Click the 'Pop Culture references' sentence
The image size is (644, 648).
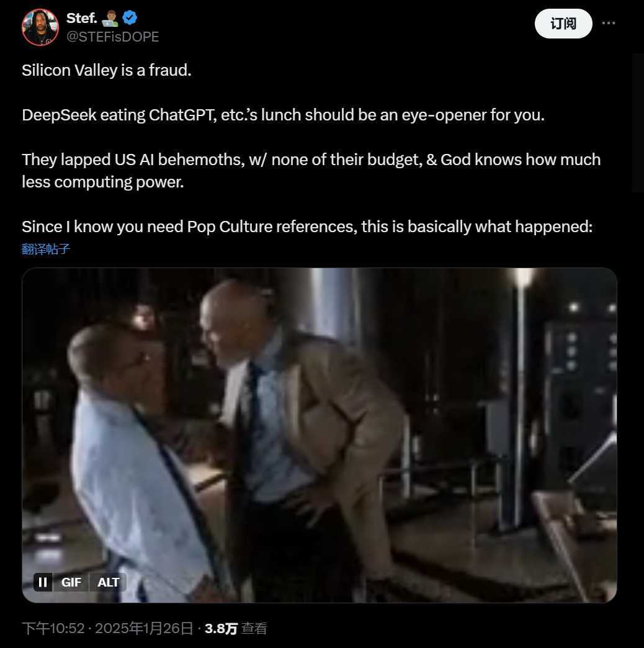(307, 227)
